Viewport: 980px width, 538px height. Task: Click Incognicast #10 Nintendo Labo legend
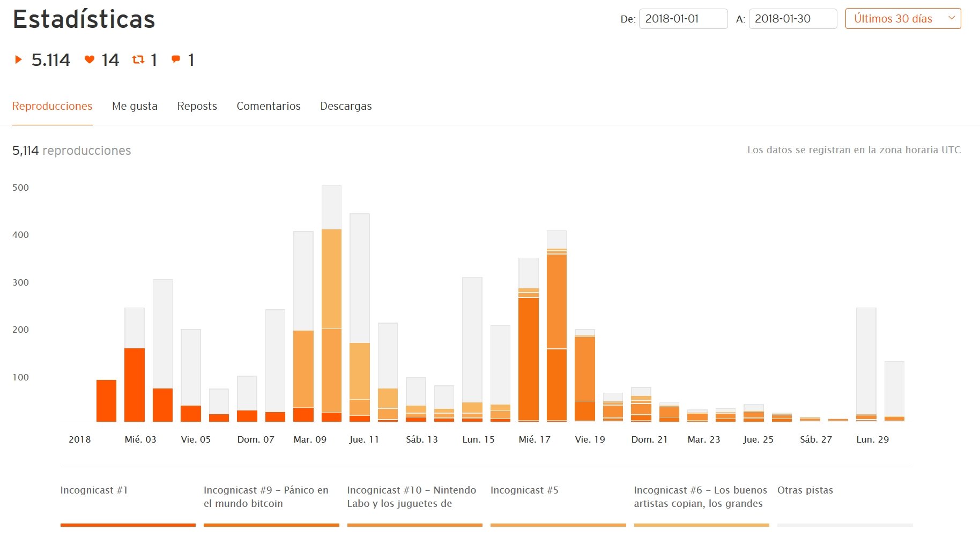pos(411,497)
